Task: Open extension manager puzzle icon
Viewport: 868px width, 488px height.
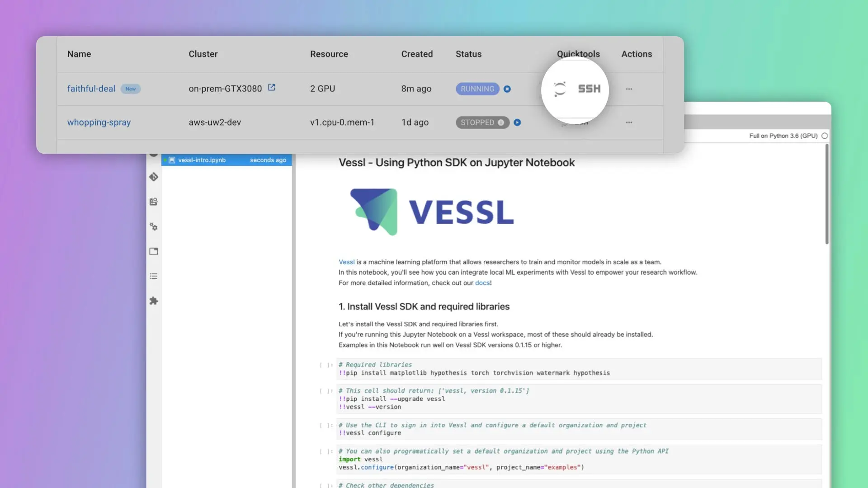Action: click(154, 301)
